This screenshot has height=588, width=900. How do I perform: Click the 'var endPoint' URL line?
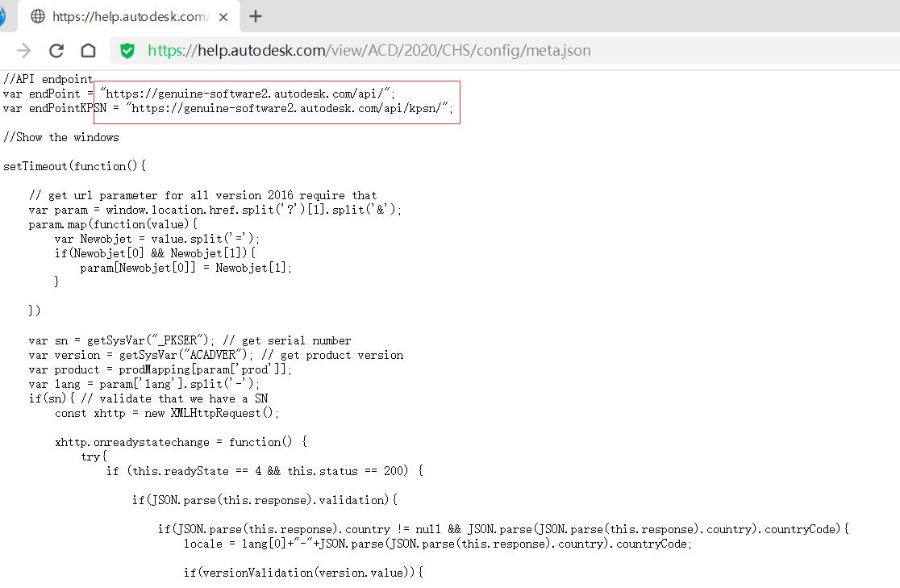(198, 94)
